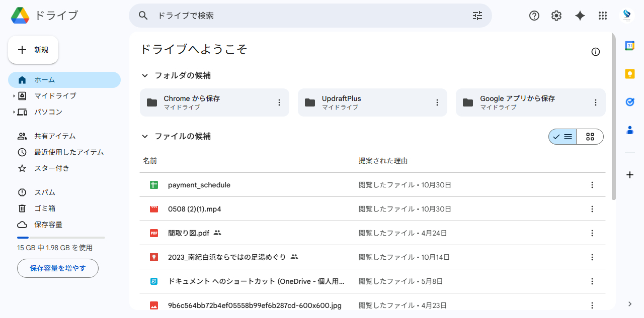The height and width of the screenshot is (318, 644).
Task: Click the 保存容量を増やす button
Action: pos(57,268)
